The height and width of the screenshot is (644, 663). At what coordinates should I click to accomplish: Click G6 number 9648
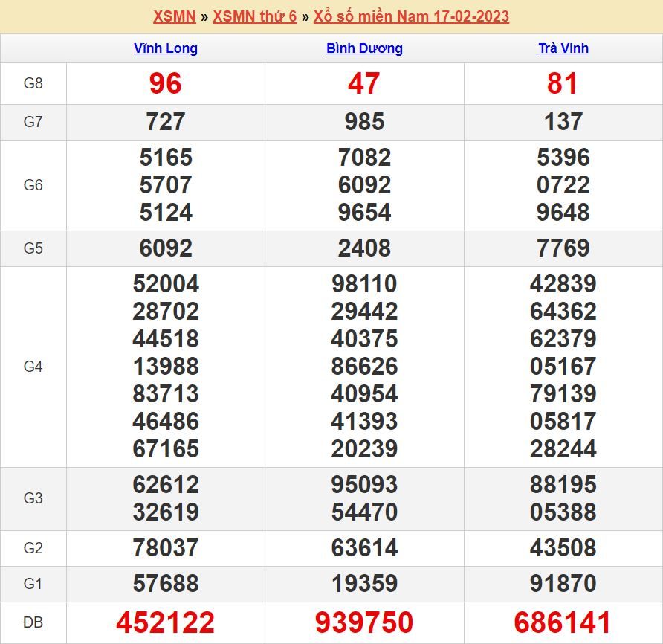[563, 213]
